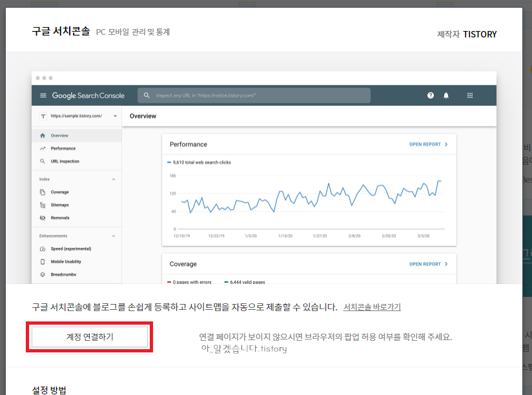Select Breadcrumbs in the sidebar

click(77, 275)
